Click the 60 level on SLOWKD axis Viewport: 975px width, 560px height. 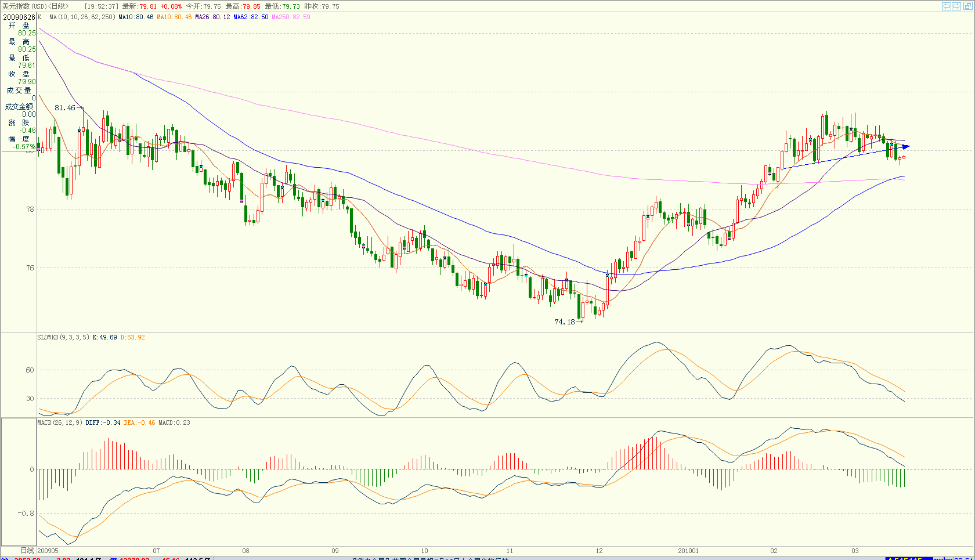(30, 370)
